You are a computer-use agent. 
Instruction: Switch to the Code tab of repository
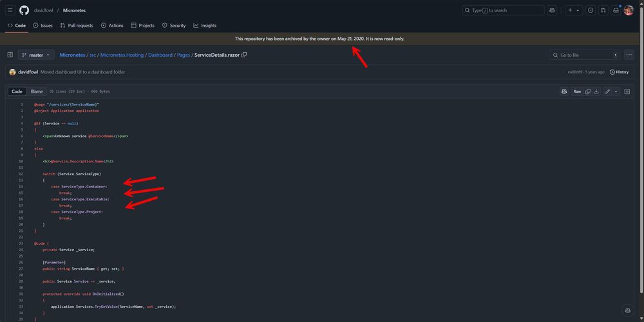point(17,26)
